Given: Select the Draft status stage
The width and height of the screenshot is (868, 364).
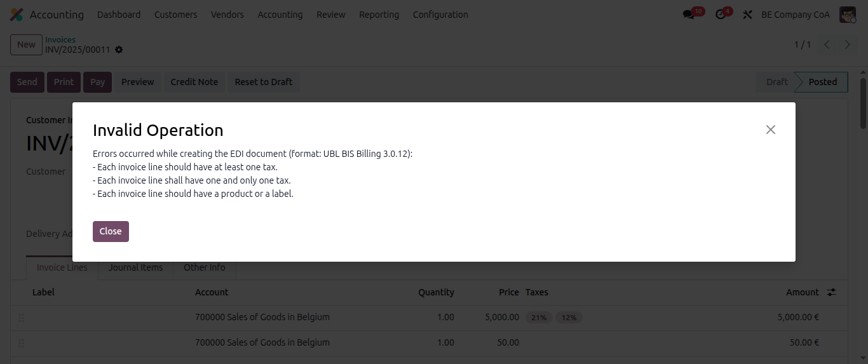Looking at the screenshot, I should pos(776,82).
